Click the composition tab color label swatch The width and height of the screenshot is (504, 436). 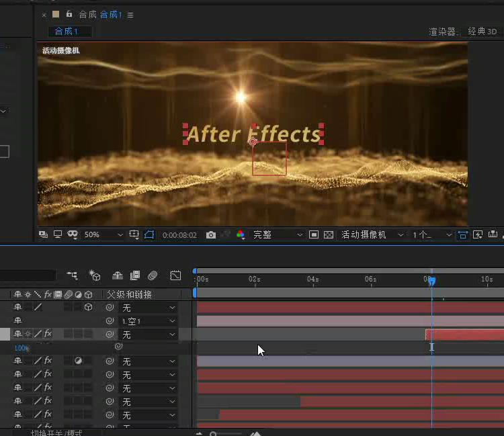click(56, 14)
